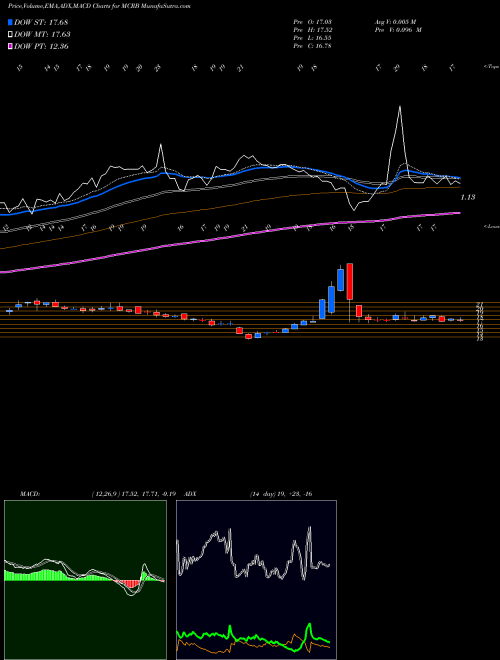Click the blue DOW ST legend swatch
Image resolution: width=500 pixels, height=660 pixels.
point(10,22)
